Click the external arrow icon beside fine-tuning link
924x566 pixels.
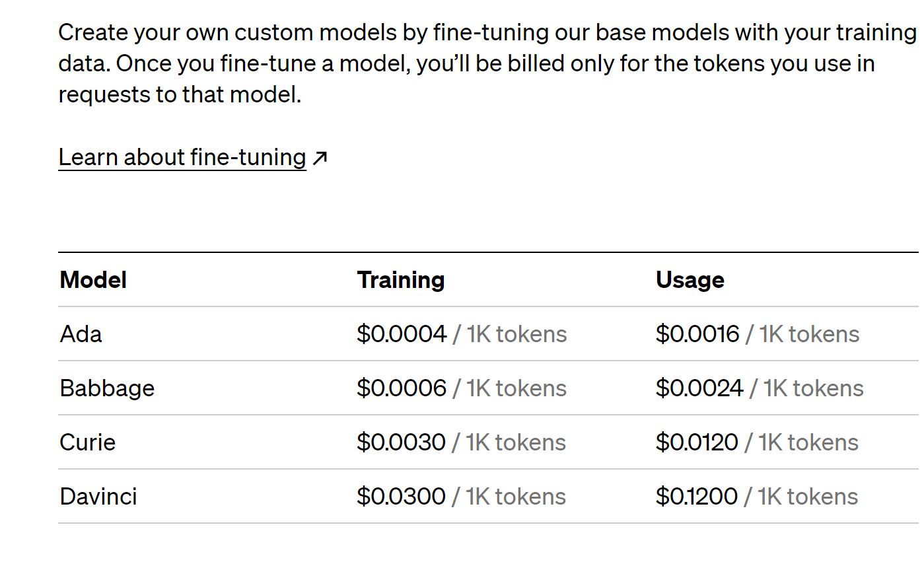click(320, 158)
